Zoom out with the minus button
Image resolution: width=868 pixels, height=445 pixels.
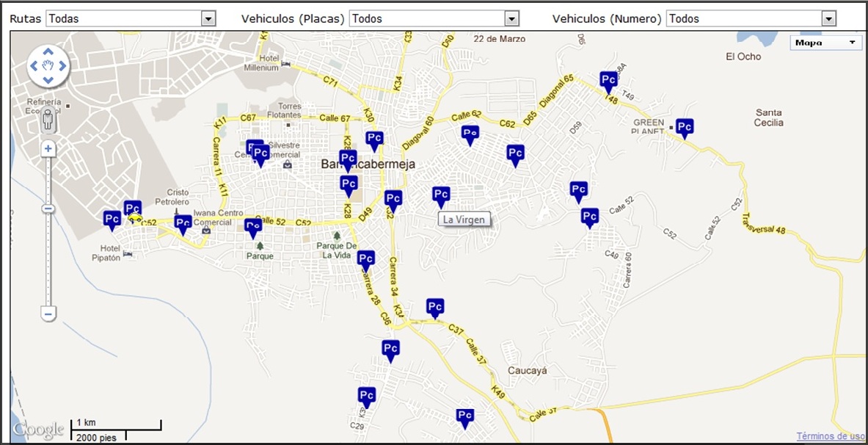(x=48, y=314)
